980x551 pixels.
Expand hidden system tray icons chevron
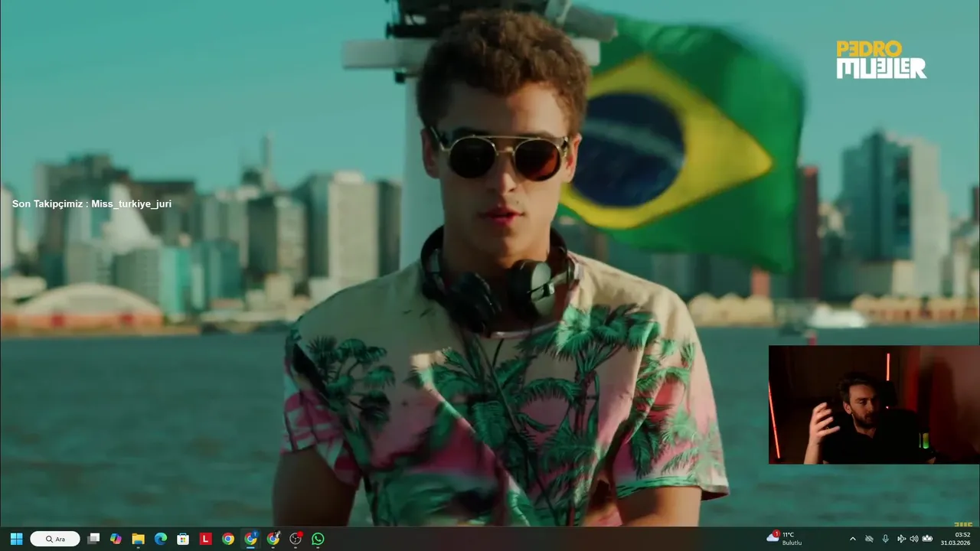(853, 539)
